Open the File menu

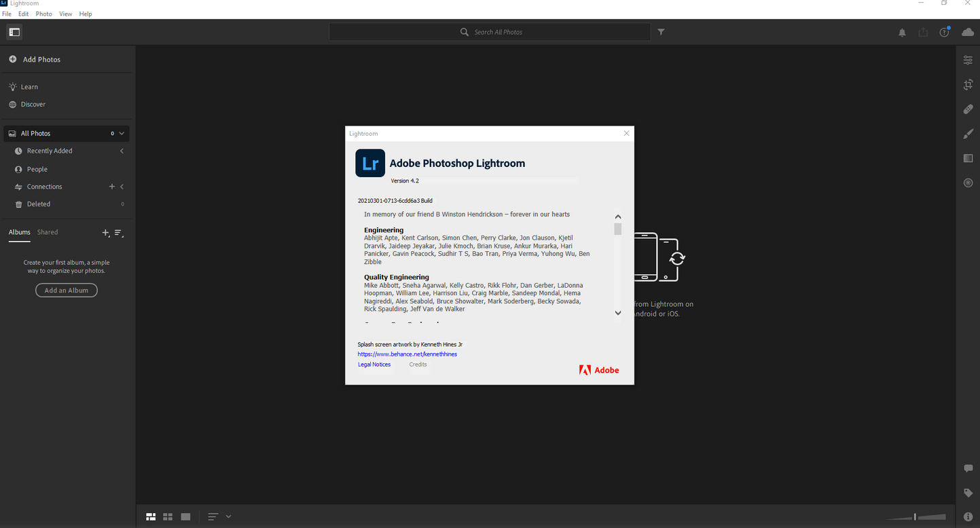coord(7,14)
